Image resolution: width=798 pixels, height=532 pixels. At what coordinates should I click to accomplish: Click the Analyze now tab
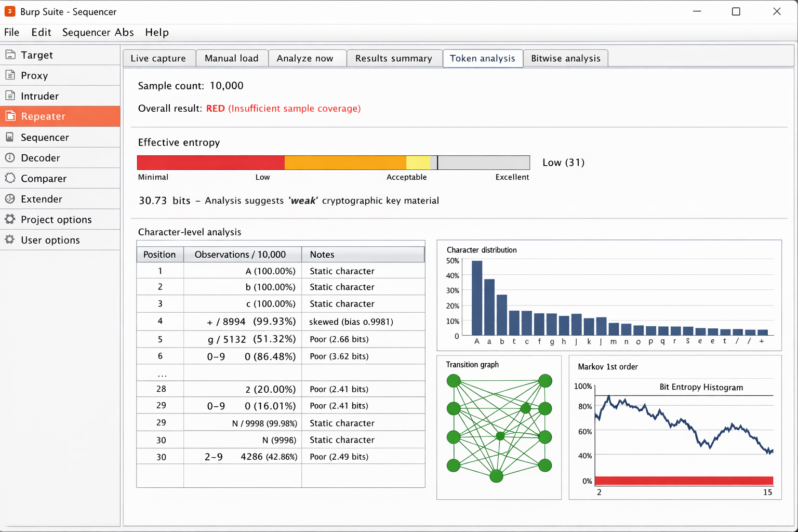[305, 58]
